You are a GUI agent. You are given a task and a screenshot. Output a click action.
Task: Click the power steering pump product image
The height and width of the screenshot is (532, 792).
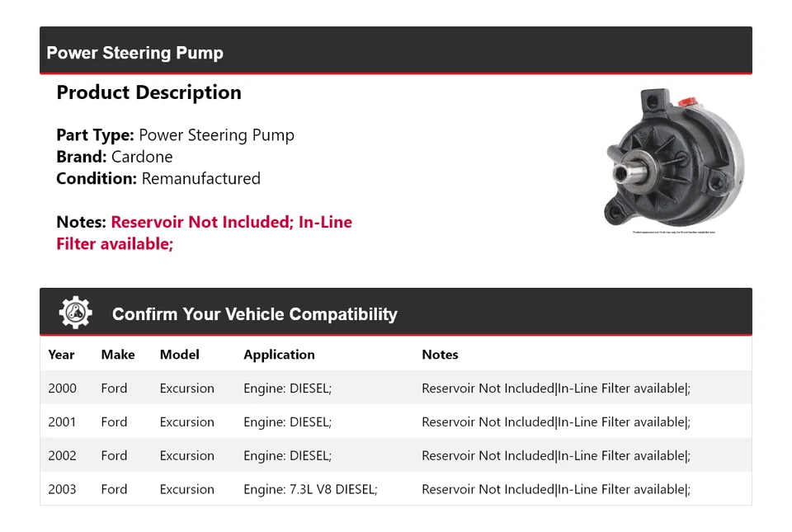coord(673,158)
